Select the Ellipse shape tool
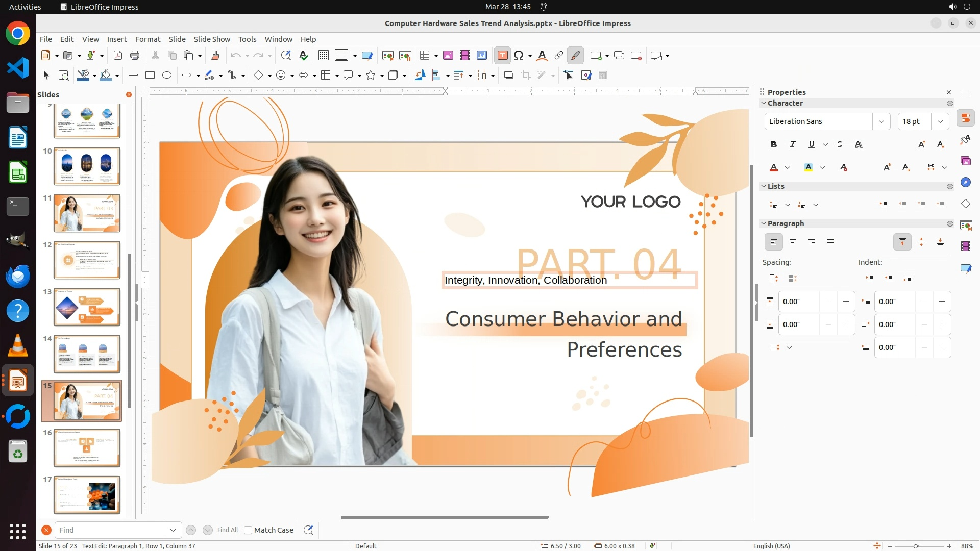 pos(166,76)
